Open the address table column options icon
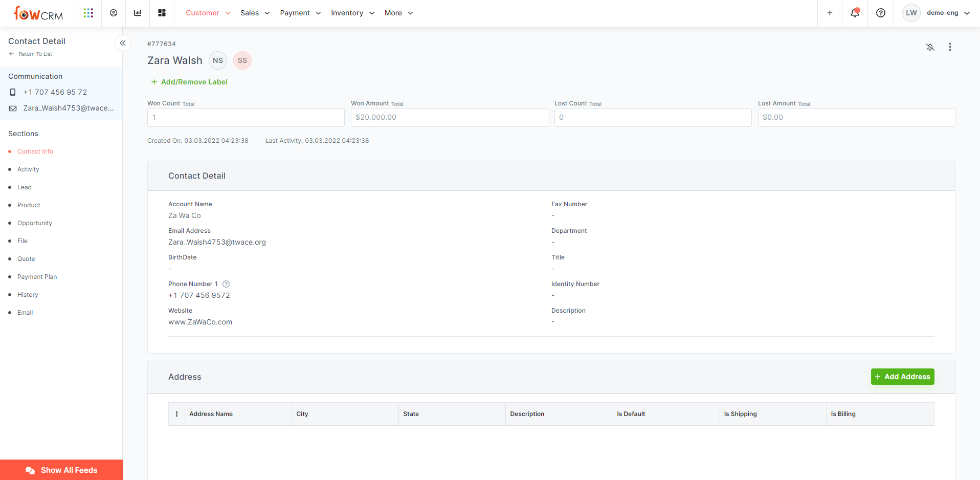The height and width of the screenshot is (480, 980). tap(177, 414)
